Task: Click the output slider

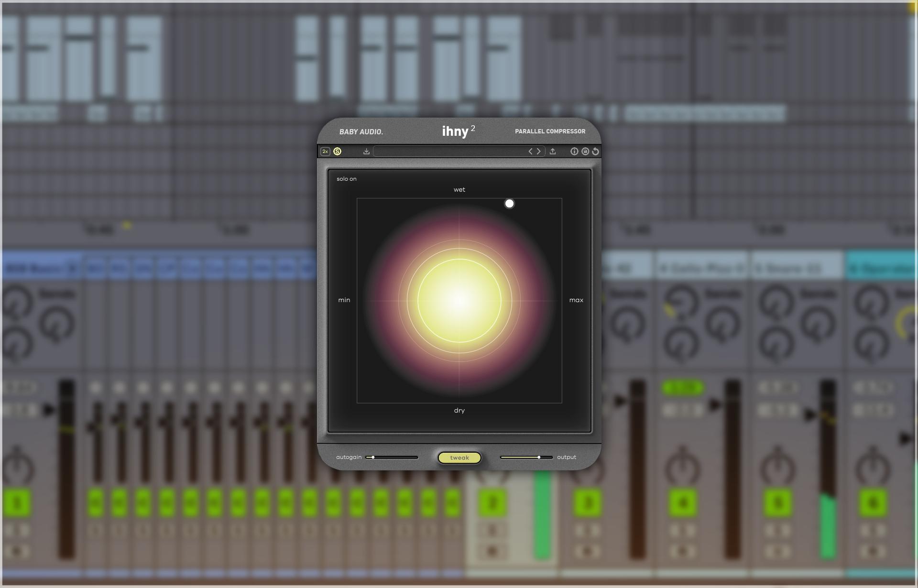Action: coord(526,457)
